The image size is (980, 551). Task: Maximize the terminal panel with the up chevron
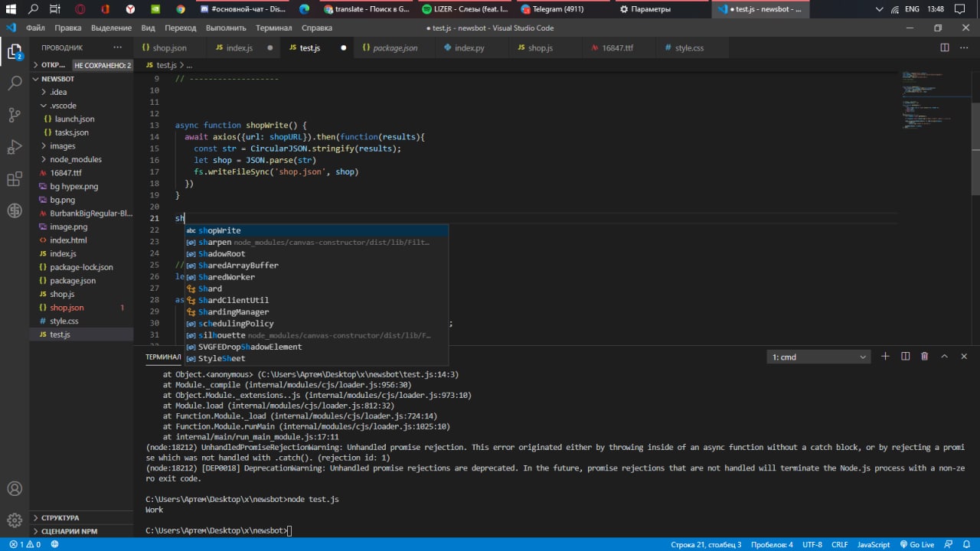[x=944, y=357]
